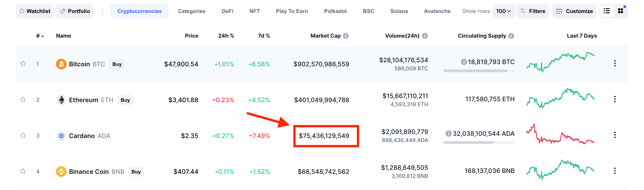Image resolution: width=644 pixels, height=190 pixels.
Task: Sort by Market Cap column header
Action: 326,36
